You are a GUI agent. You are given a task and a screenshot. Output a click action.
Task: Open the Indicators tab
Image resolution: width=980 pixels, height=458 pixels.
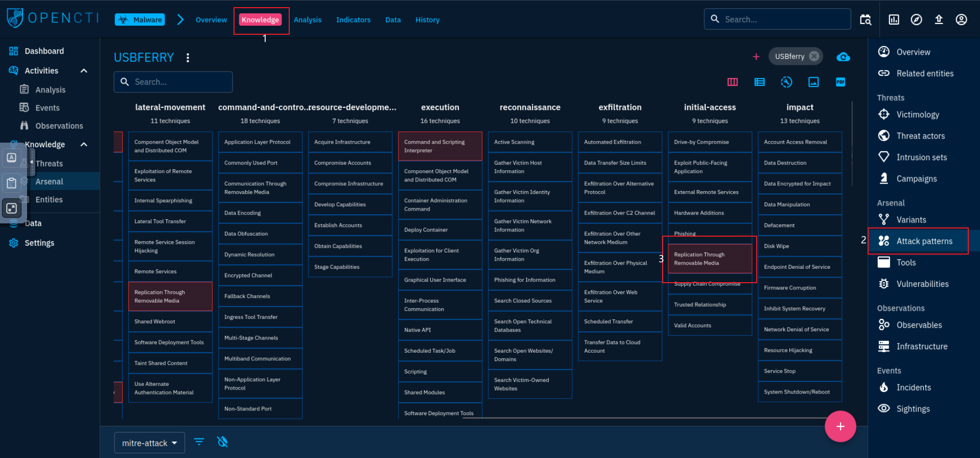pos(353,20)
